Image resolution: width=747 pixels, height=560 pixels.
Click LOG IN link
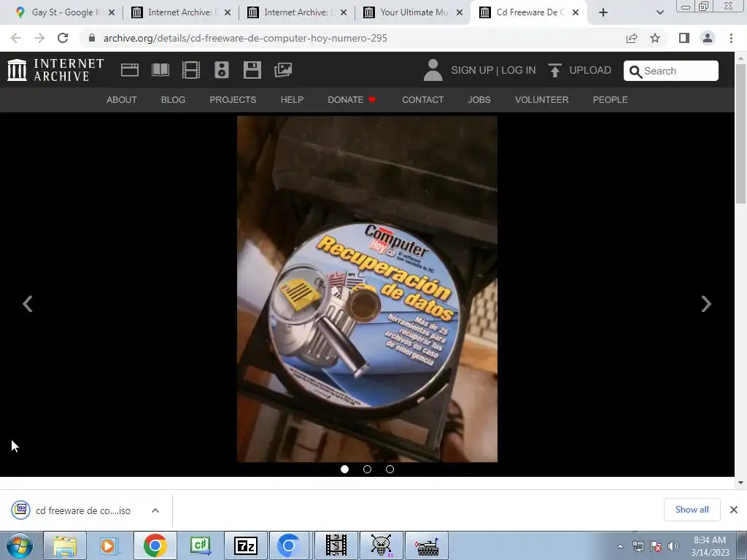pyautogui.click(x=519, y=70)
